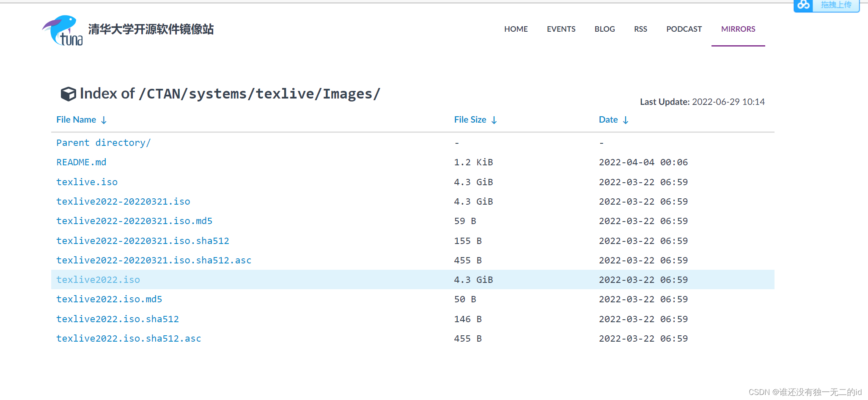The image size is (868, 400).
Task: Click the TUNA fish logo
Action: 63,30
